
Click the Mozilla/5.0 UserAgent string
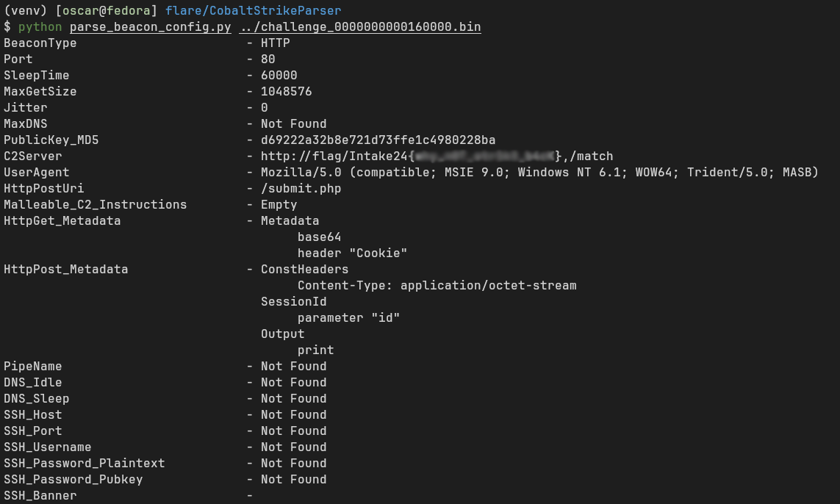click(x=539, y=172)
